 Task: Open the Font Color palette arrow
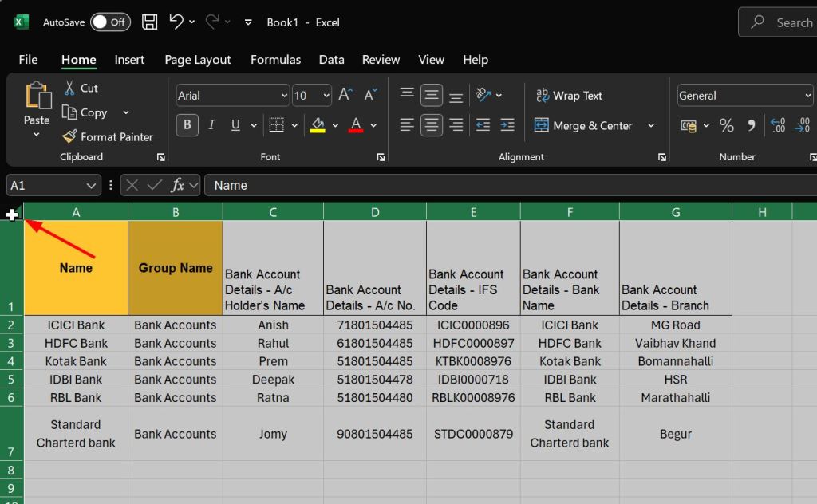pyautogui.click(x=373, y=125)
